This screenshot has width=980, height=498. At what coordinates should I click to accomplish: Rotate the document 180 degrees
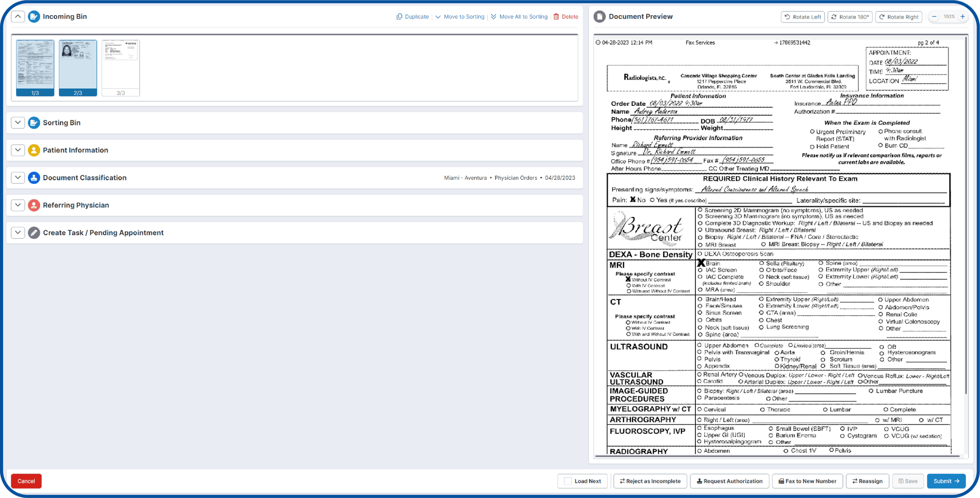point(850,17)
